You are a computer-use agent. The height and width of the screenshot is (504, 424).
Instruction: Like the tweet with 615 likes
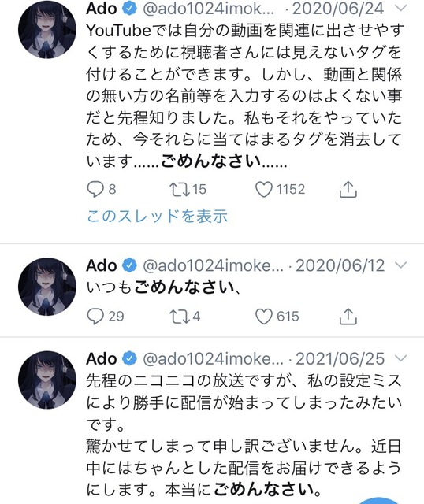tap(264, 317)
